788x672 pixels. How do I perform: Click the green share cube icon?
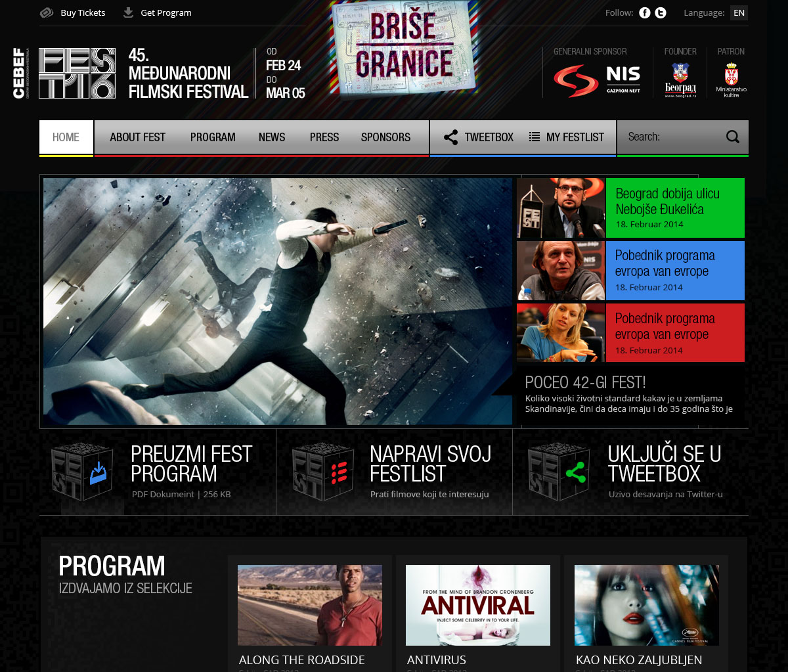pos(559,472)
